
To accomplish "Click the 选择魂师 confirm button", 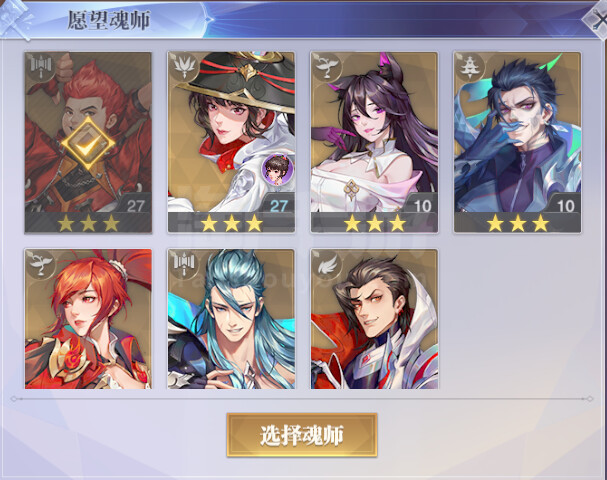I will [x=302, y=435].
